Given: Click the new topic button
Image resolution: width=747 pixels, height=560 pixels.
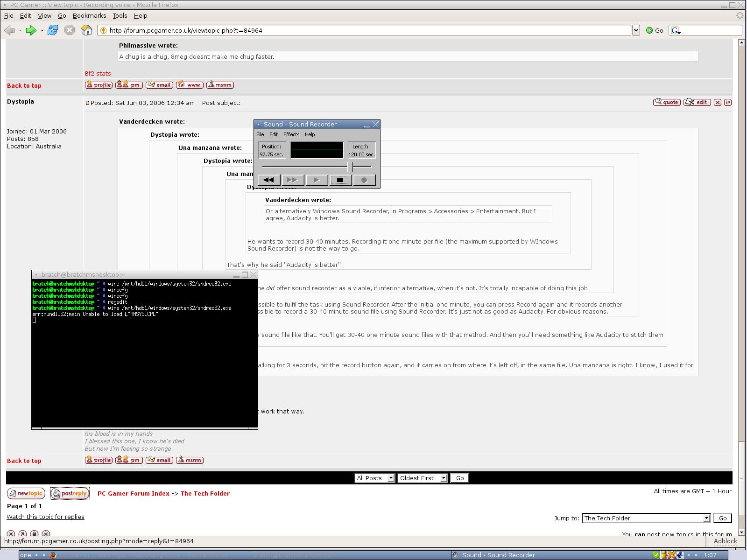Looking at the screenshot, I should tap(26, 493).
